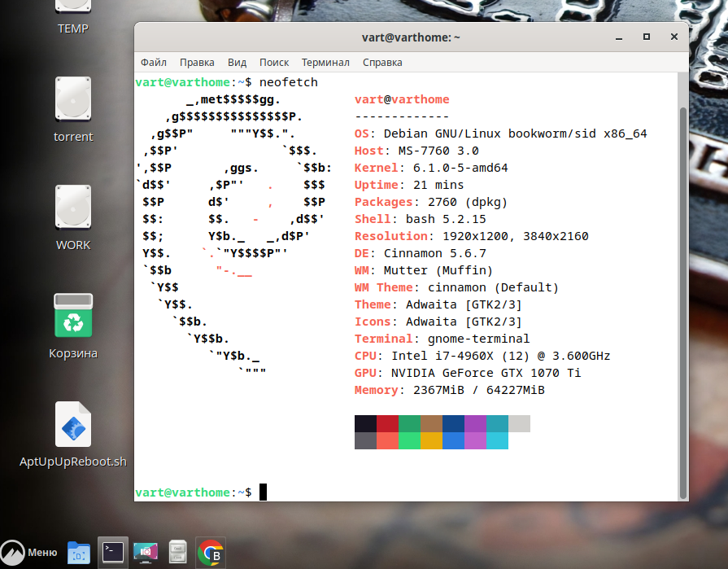
Task: Click the Memory line 2367MiB / 64227MiB
Action: coord(450,390)
